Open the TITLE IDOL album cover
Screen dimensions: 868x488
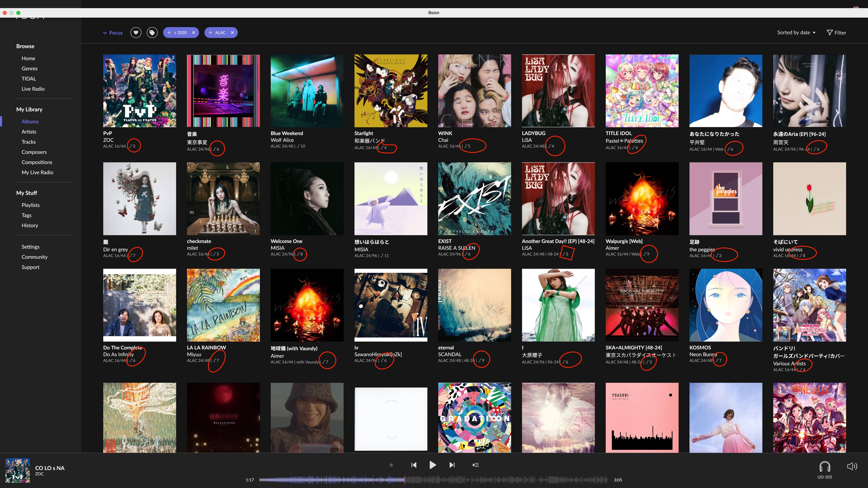pyautogui.click(x=642, y=91)
